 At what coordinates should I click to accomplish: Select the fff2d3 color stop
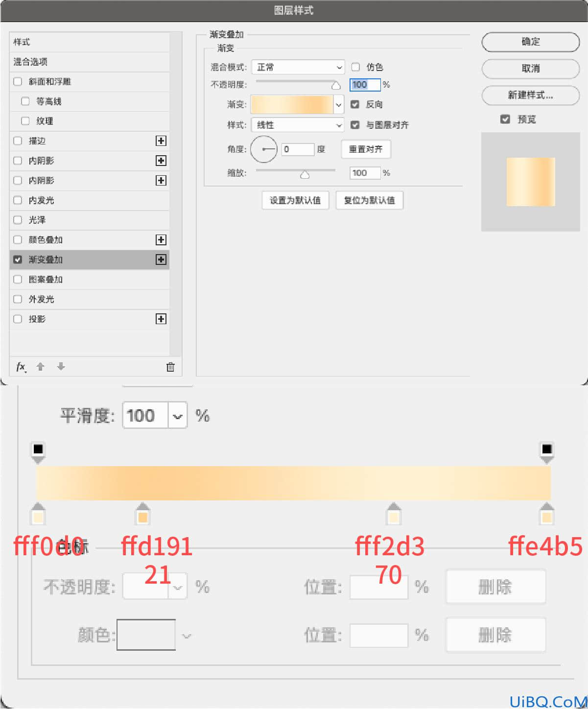tap(394, 514)
